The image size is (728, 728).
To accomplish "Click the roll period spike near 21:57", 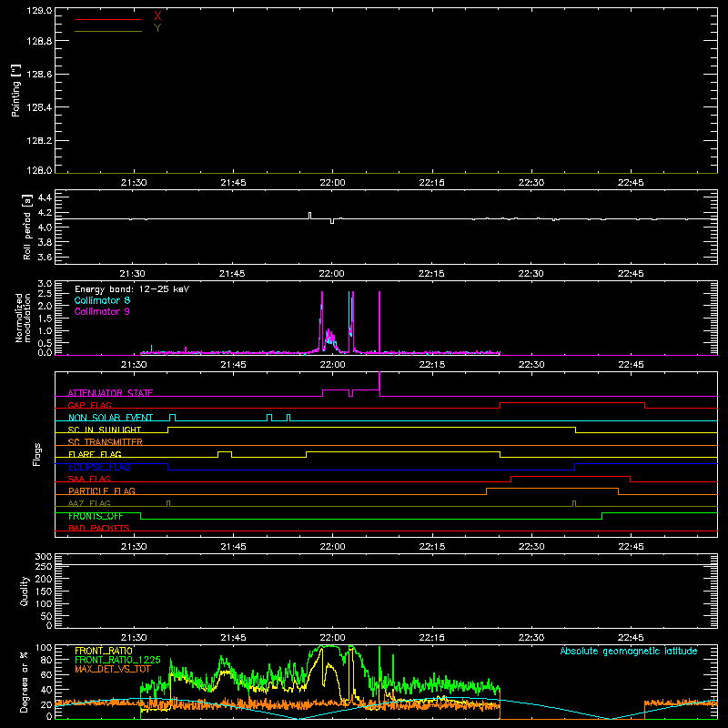I will (x=309, y=216).
